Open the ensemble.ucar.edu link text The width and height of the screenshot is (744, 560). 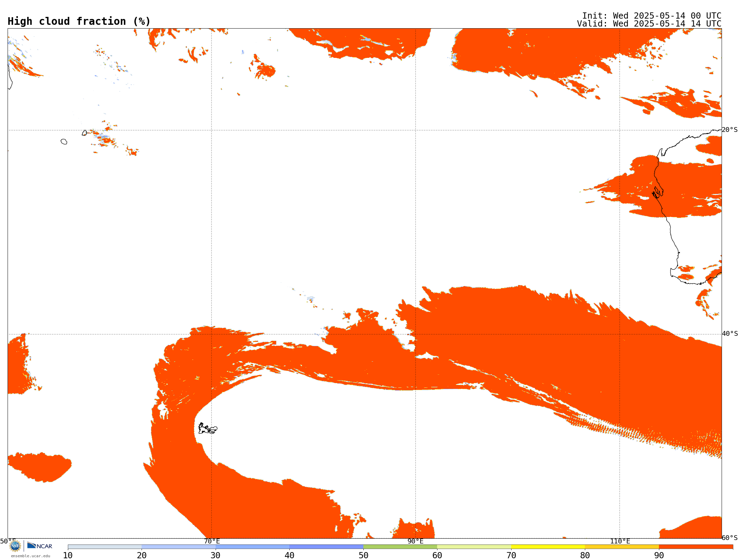tap(31, 556)
